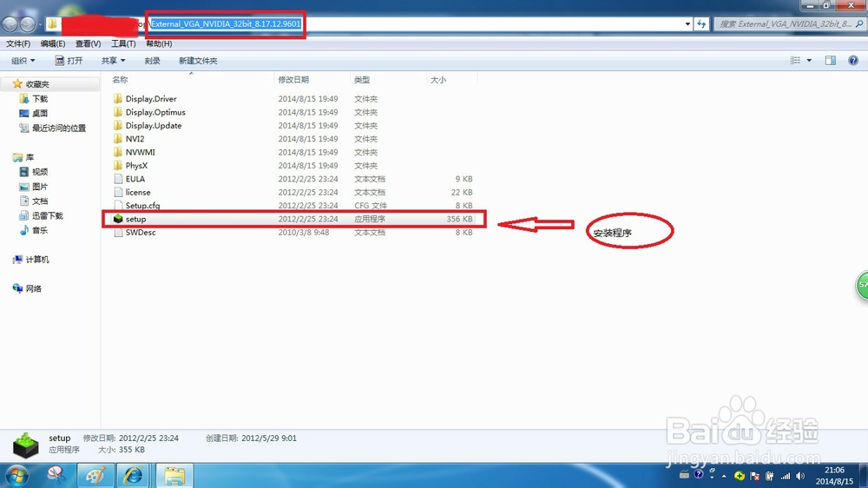The height and width of the screenshot is (488, 868).
Task: Expand the 组织 toolbar dropdown
Action: (x=23, y=61)
